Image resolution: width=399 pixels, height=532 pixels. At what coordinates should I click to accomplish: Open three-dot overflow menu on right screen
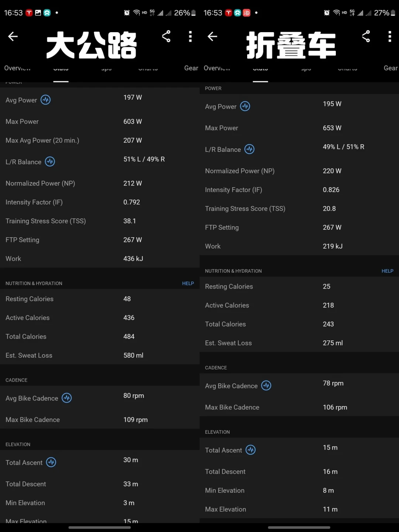(x=390, y=36)
